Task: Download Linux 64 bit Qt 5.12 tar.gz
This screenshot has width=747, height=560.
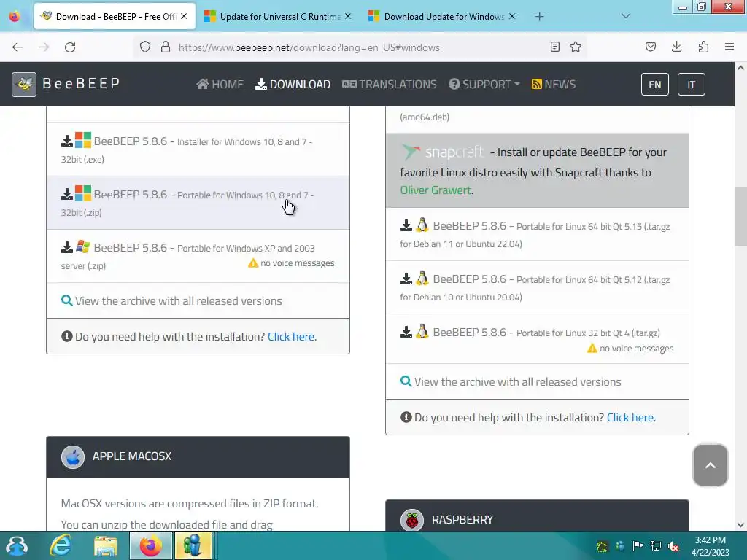Action: tap(537, 287)
